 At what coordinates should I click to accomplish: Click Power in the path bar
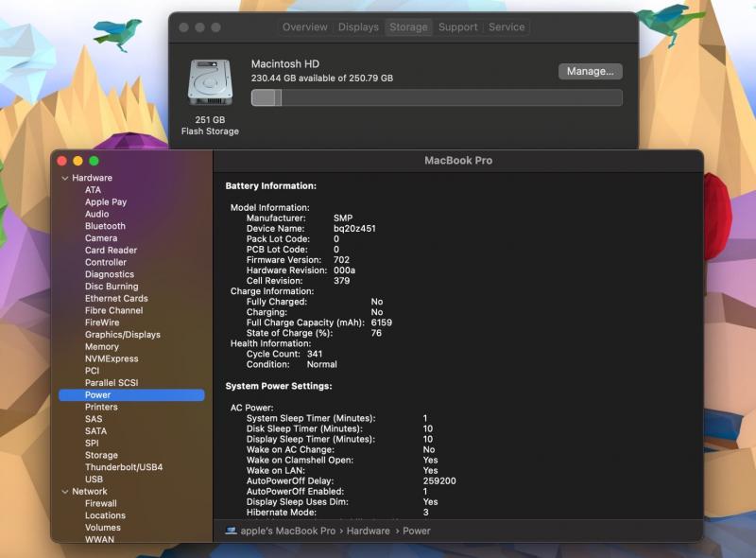click(x=417, y=531)
